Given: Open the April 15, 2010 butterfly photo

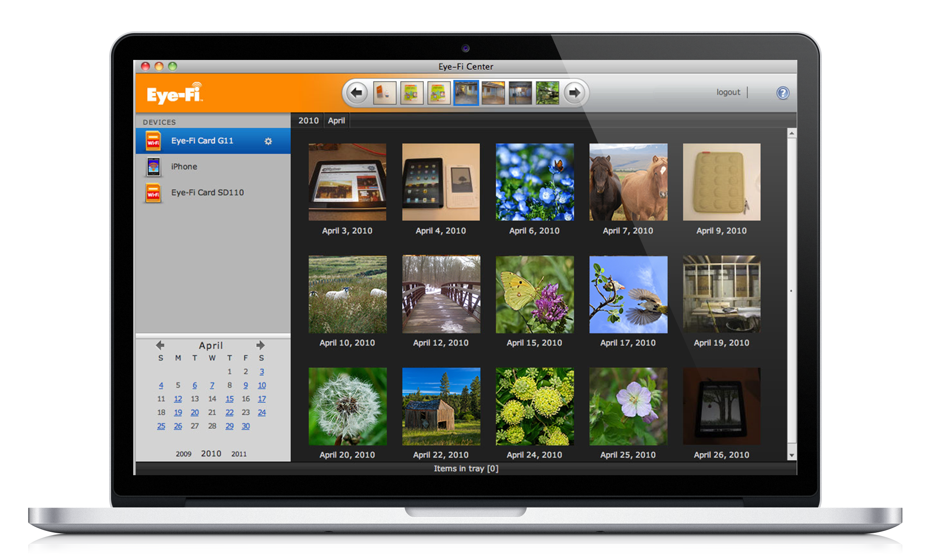Looking at the screenshot, I should pos(535,295).
